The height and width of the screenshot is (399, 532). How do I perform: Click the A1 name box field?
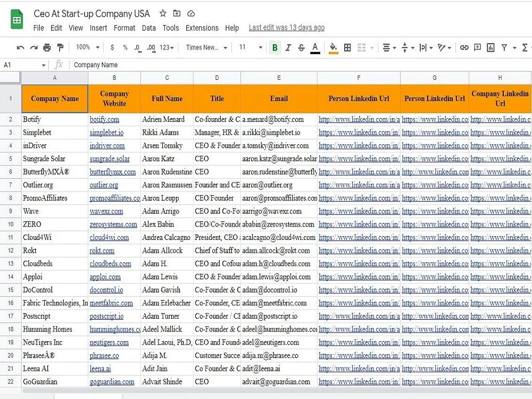coord(24,65)
